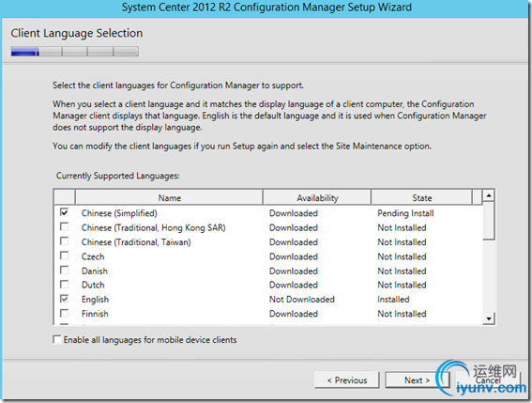Click the language list scroll down arrow
This screenshot has width=532, height=403.
click(489, 318)
